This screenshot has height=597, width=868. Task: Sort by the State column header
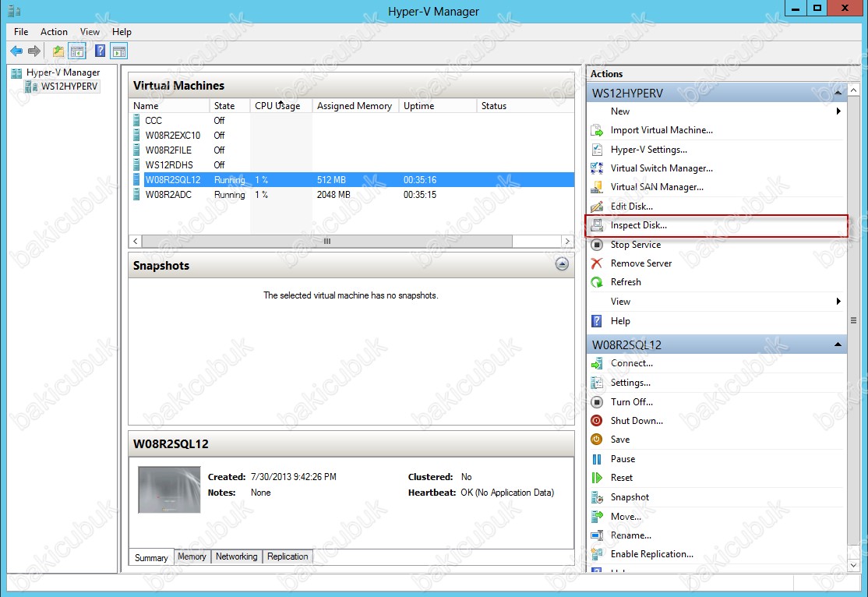(x=230, y=106)
